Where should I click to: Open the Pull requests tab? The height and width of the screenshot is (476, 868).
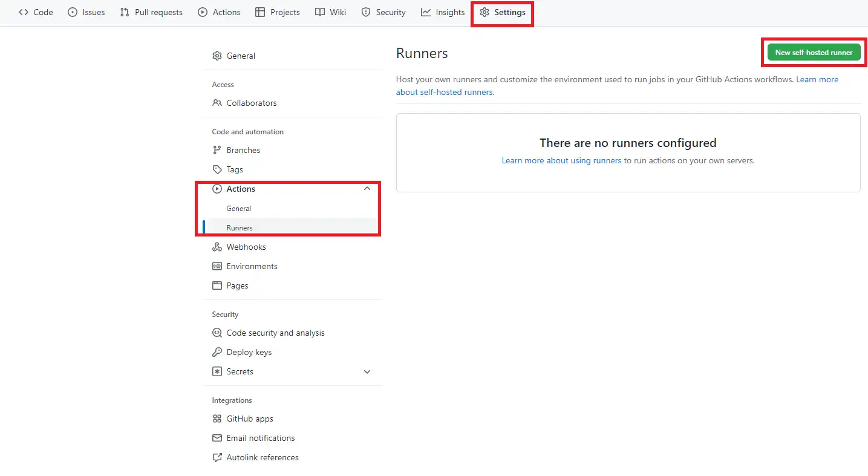click(x=151, y=12)
